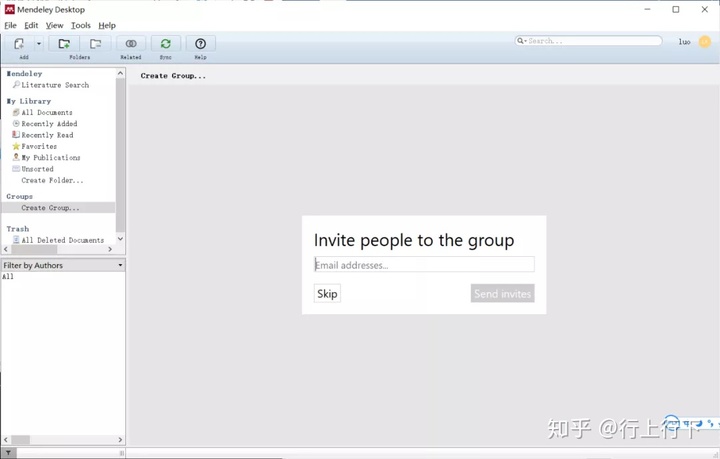Maximize the Mendeley Desktop window

(676, 9)
